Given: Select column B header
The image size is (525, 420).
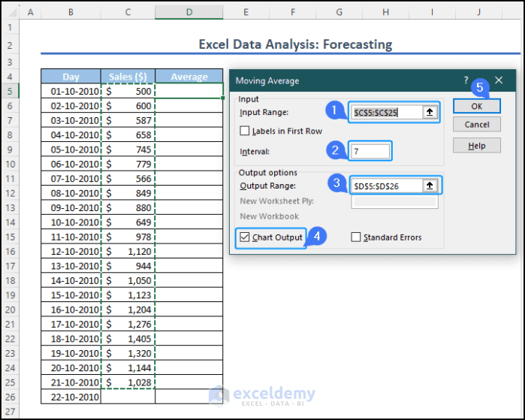Looking at the screenshot, I should click(71, 12).
